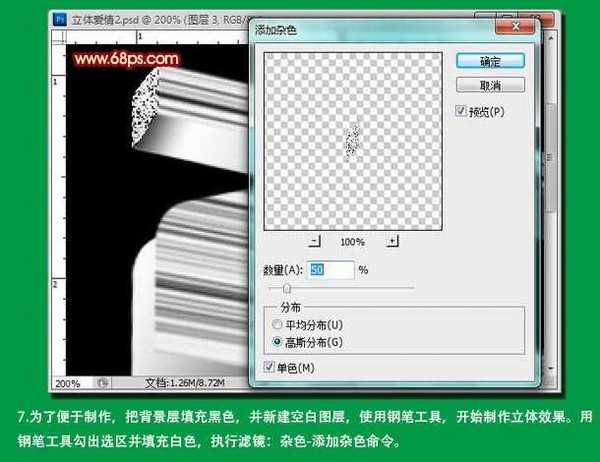The height and width of the screenshot is (462, 600).
Task: Click the white noisy shape in canvas
Action: (145, 106)
